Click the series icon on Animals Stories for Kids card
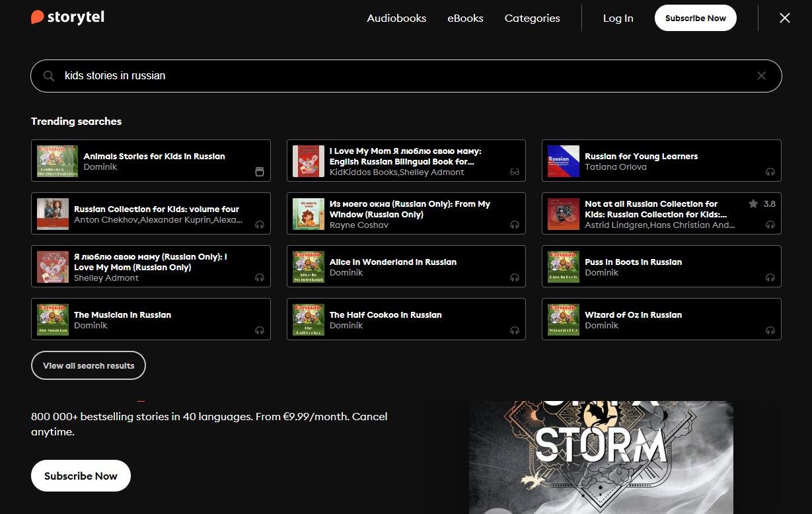This screenshot has height=514, width=812. [260, 172]
